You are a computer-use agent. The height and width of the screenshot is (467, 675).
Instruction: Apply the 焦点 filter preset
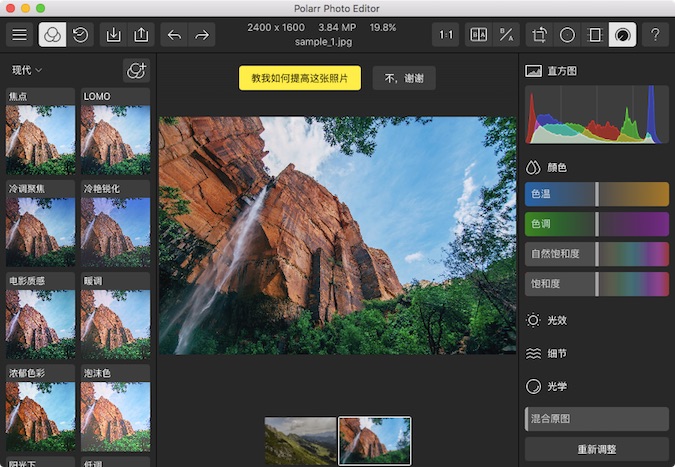[x=40, y=131]
